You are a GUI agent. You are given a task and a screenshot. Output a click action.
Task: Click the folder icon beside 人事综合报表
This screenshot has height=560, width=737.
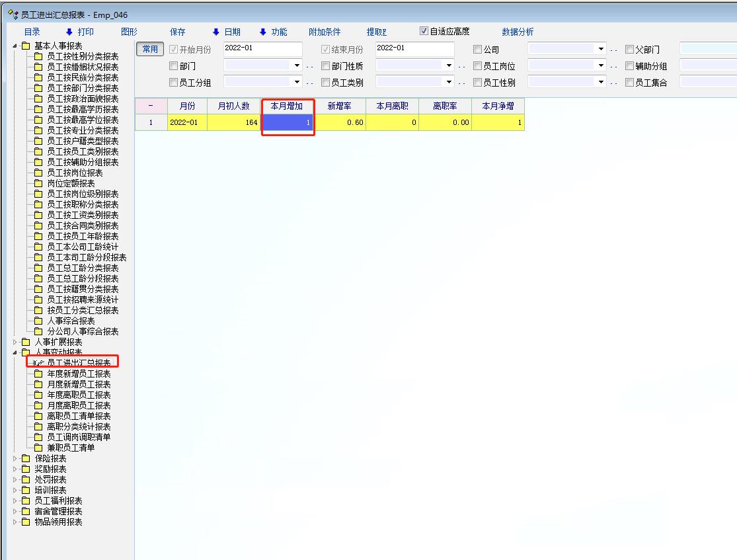(38, 321)
